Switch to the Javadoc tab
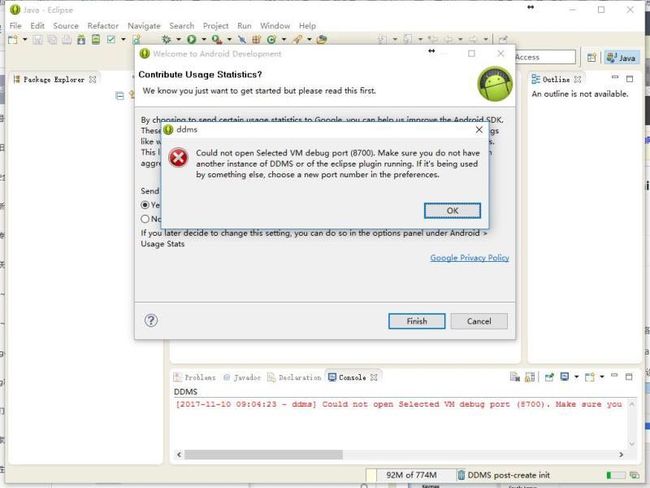 tap(242, 377)
